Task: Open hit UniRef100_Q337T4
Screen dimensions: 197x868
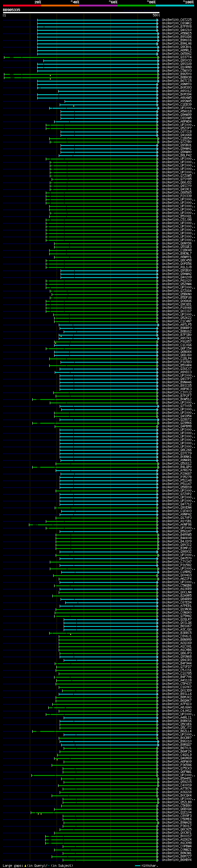Action: [176, 57]
